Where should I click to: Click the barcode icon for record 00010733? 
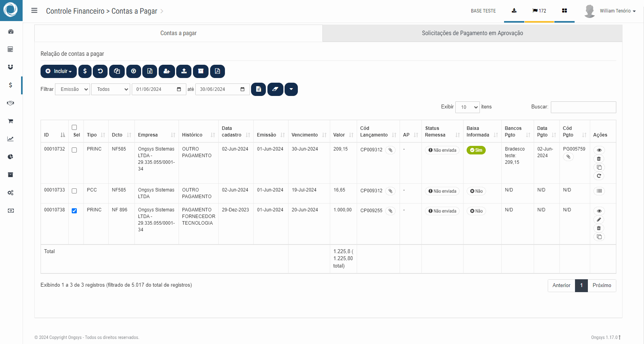599,191
